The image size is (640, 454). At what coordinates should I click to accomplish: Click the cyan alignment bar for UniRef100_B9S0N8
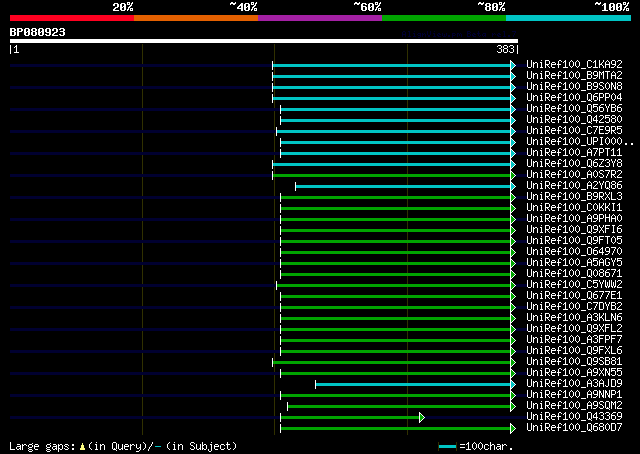pos(391,87)
